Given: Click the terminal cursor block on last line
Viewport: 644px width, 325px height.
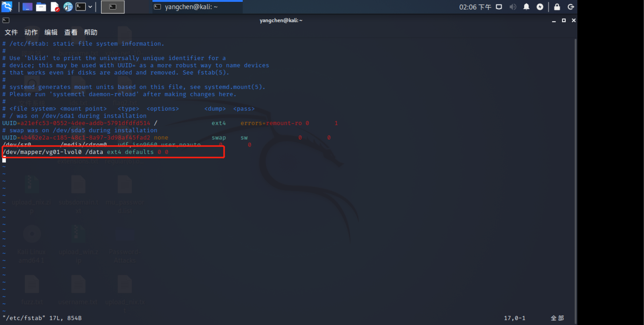Looking at the screenshot, I should tap(4, 160).
